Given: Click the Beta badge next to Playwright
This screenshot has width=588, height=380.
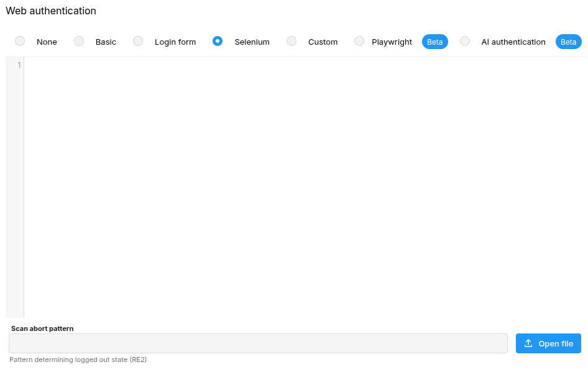Looking at the screenshot, I should tap(435, 42).
